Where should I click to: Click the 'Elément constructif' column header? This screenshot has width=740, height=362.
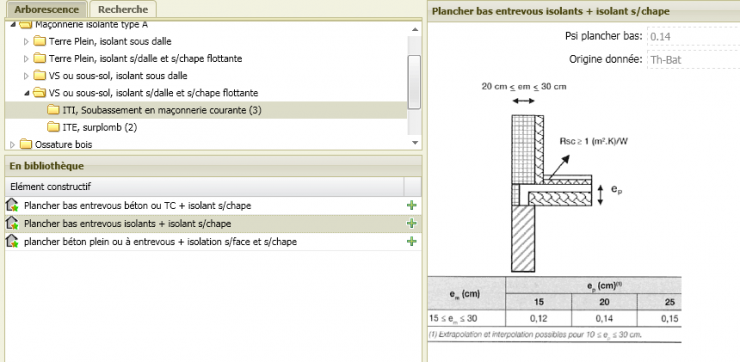coord(204,187)
